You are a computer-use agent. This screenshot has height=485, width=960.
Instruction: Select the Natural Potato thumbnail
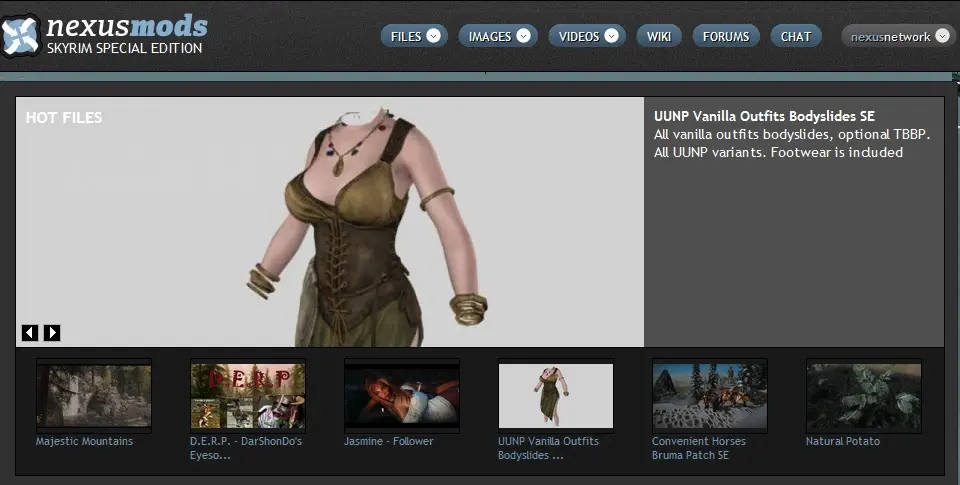[864, 396]
